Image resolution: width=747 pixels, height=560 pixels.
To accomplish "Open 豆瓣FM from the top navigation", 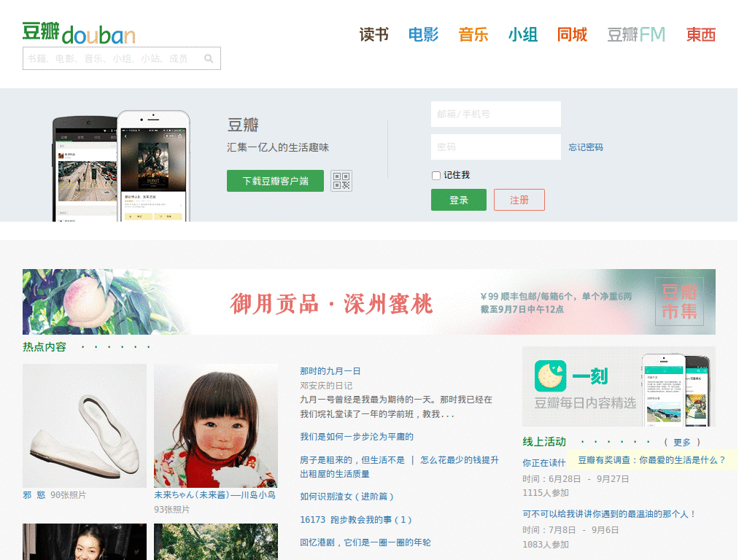I will pyautogui.click(x=635, y=34).
